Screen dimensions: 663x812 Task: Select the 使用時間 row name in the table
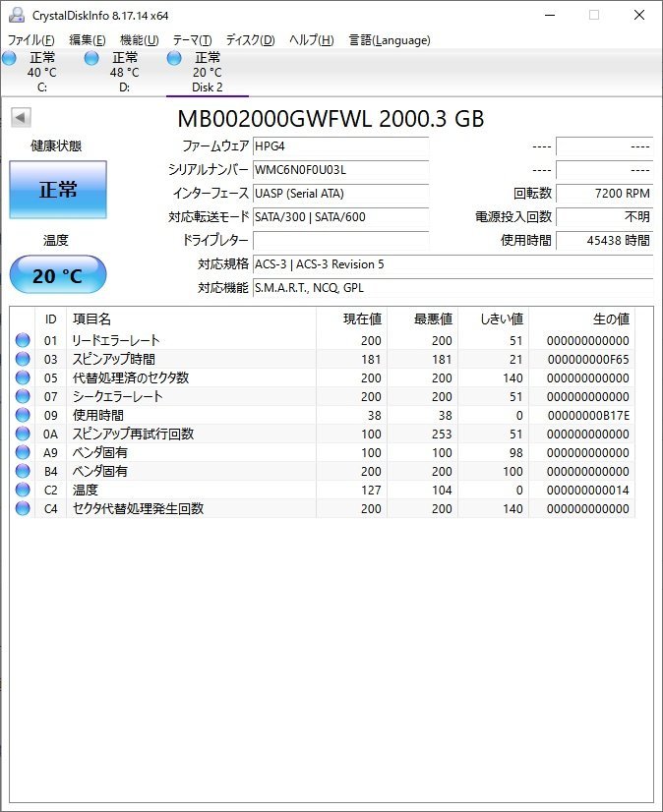[x=98, y=415]
